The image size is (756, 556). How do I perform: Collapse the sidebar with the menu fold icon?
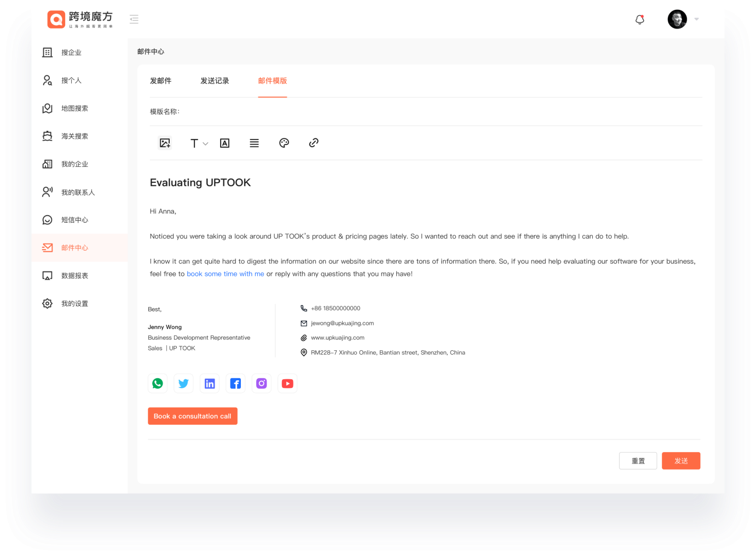point(134,19)
